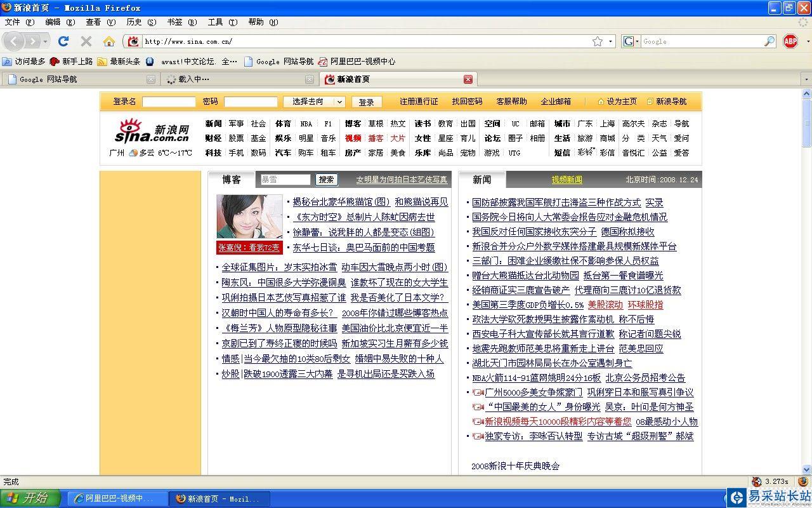
Task: Click the Sina 新浪网 logo
Action: point(152,131)
